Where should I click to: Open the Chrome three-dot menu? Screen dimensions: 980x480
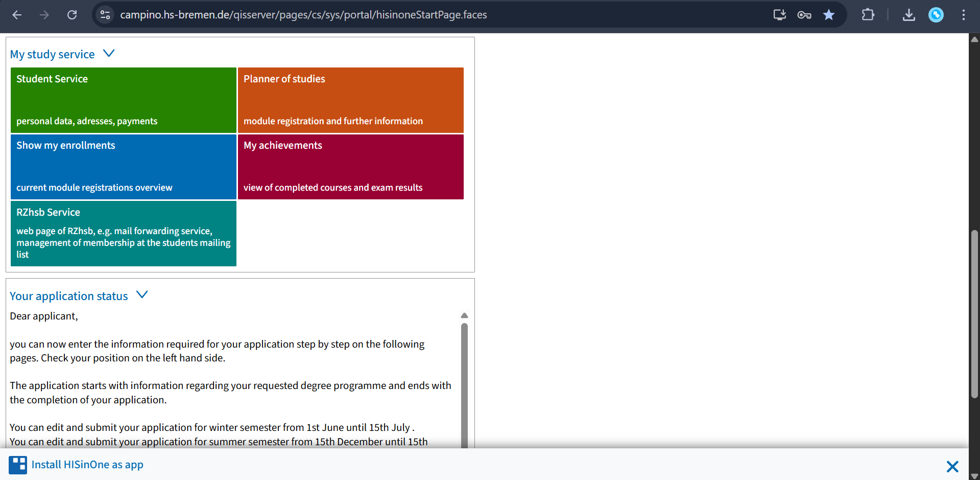coord(963,15)
